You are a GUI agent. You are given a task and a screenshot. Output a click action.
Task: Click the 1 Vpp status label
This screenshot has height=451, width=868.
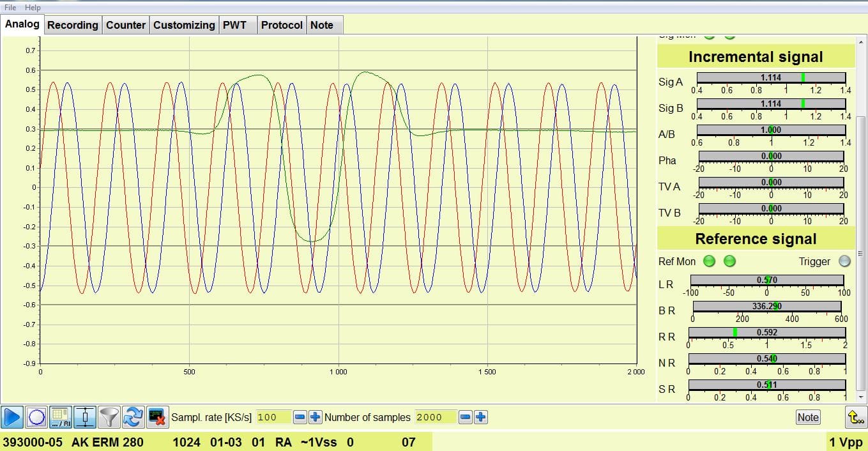click(846, 442)
